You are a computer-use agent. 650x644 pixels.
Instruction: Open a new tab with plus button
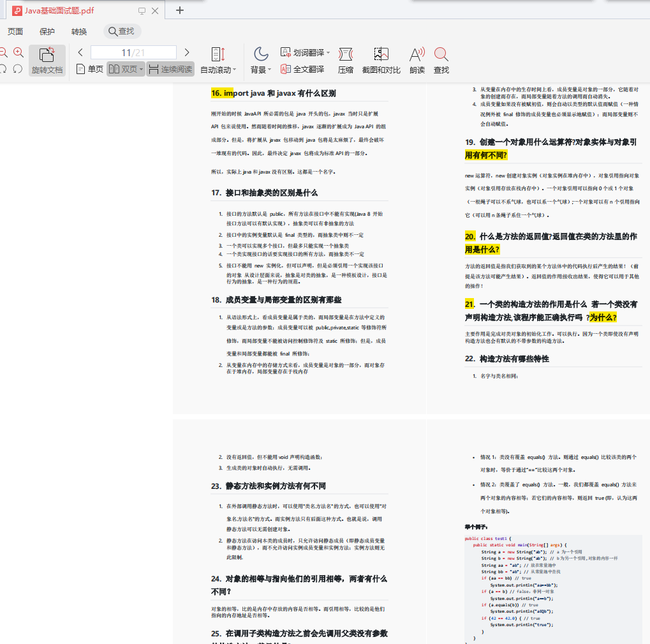[179, 10]
